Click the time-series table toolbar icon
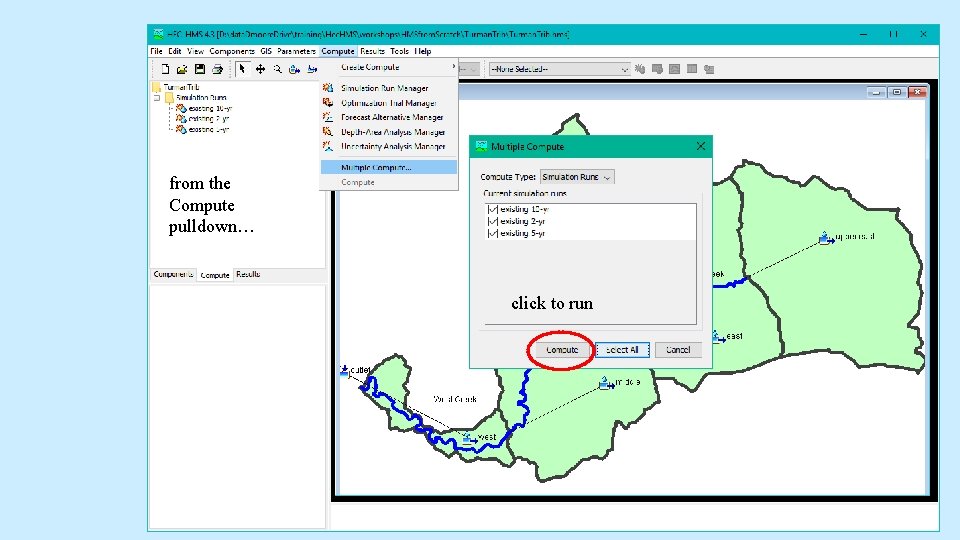This screenshot has height=540, width=960. coord(709,69)
